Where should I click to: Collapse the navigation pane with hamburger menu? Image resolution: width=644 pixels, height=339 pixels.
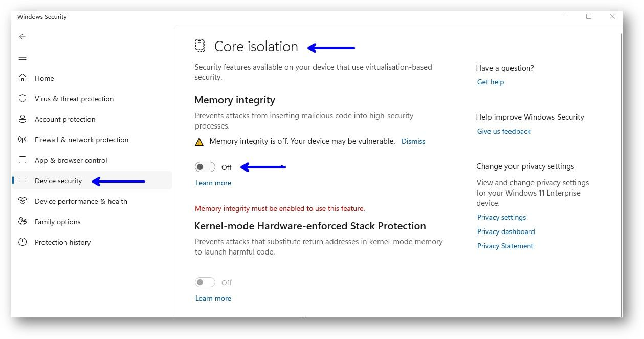(x=23, y=57)
